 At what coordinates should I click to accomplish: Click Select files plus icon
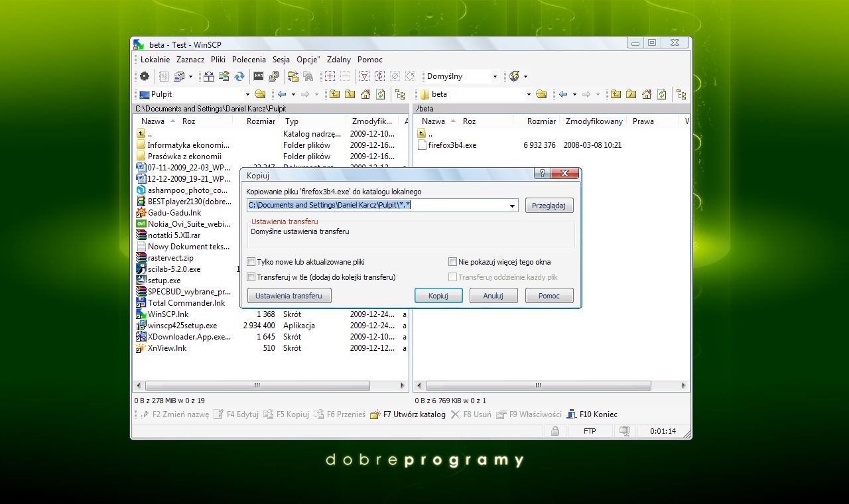coord(330,76)
